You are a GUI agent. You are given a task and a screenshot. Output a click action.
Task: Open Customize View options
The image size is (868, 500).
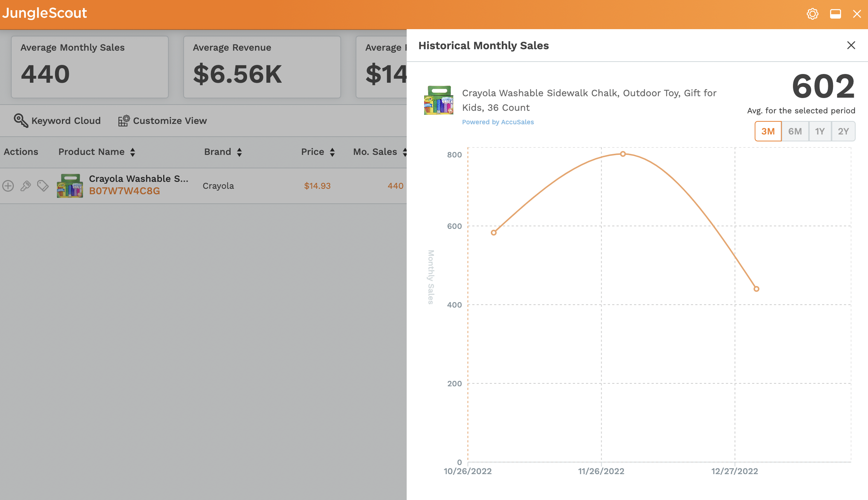pyautogui.click(x=170, y=121)
